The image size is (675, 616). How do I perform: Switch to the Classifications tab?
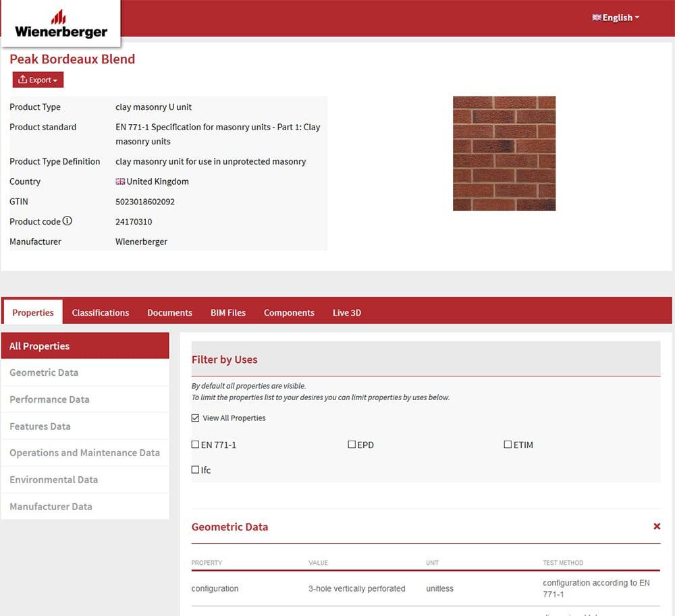101,313
